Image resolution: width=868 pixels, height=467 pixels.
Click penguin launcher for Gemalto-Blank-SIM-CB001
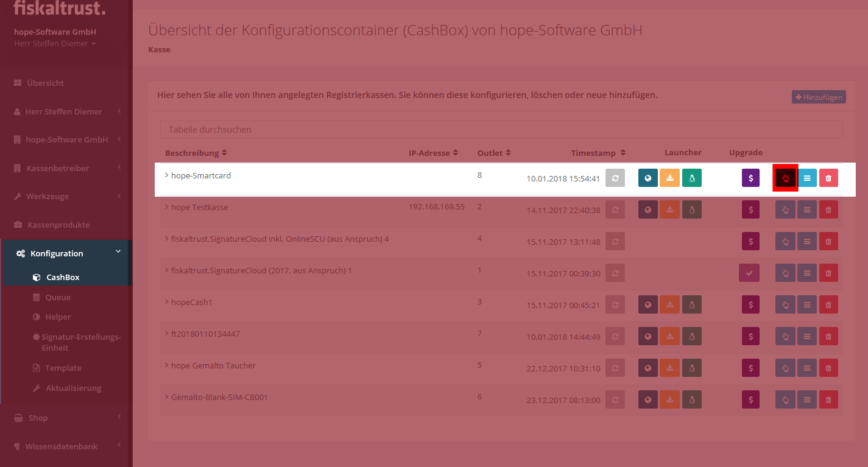click(692, 399)
